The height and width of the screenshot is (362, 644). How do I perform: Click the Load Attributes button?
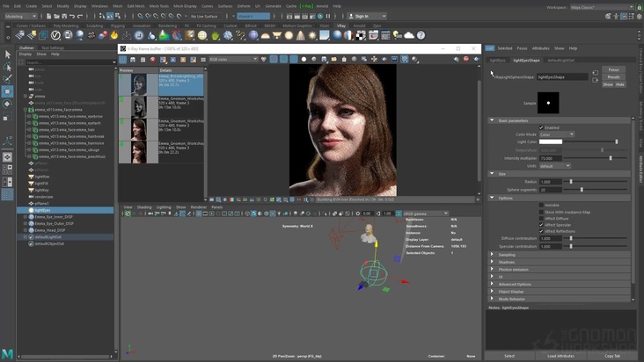coord(561,356)
